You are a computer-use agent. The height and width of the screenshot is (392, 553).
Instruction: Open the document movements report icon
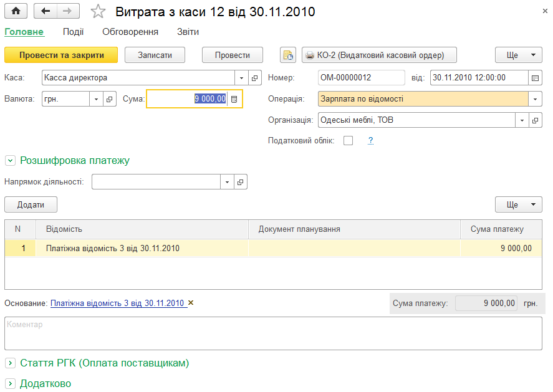point(288,55)
